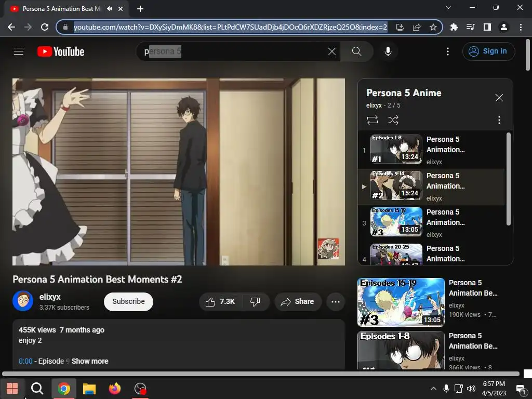Open OBS Studio from taskbar
The image size is (532, 399).
point(140,389)
